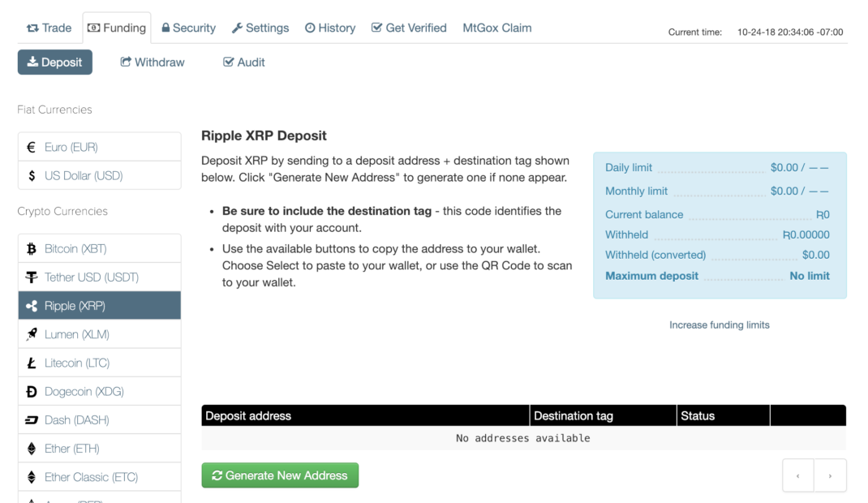The image size is (868, 503).
Task: Click the Euro symbol icon
Action: [x=31, y=147]
